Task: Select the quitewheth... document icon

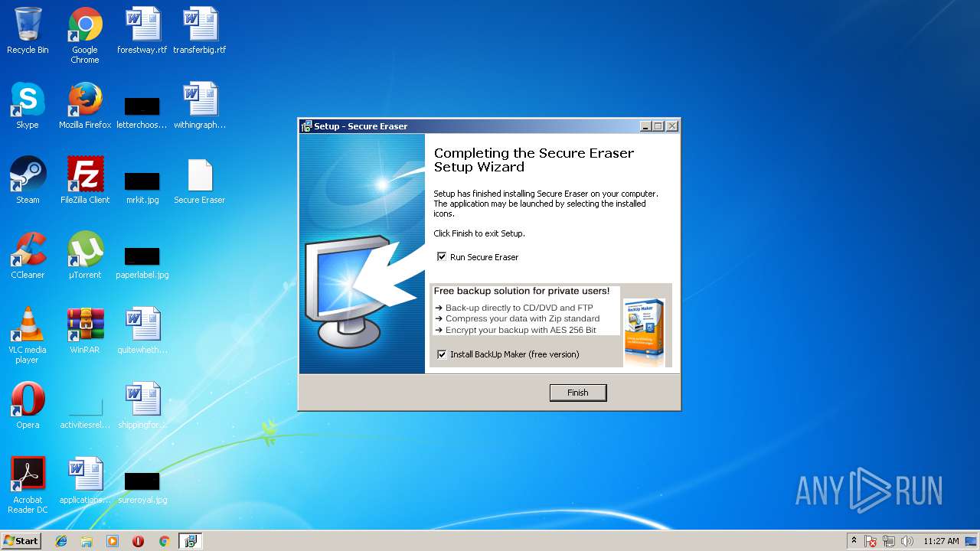Action: (142, 331)
